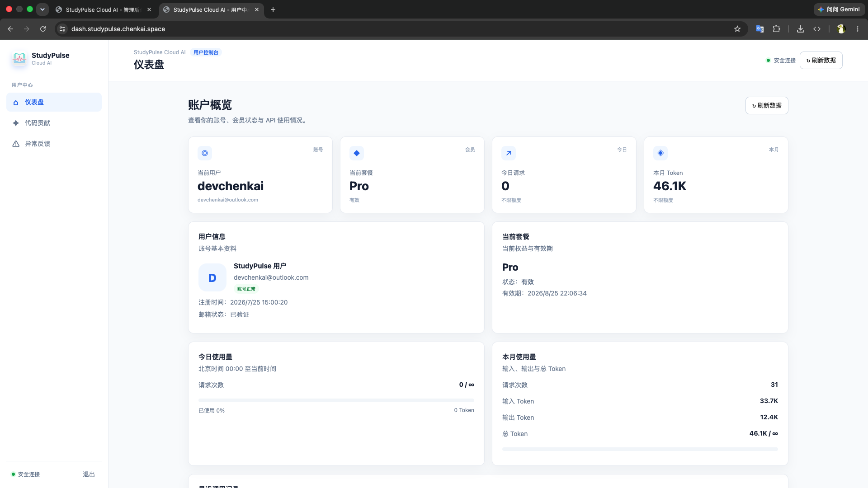Close the 管理后台 browser tab

coord(149,9)
